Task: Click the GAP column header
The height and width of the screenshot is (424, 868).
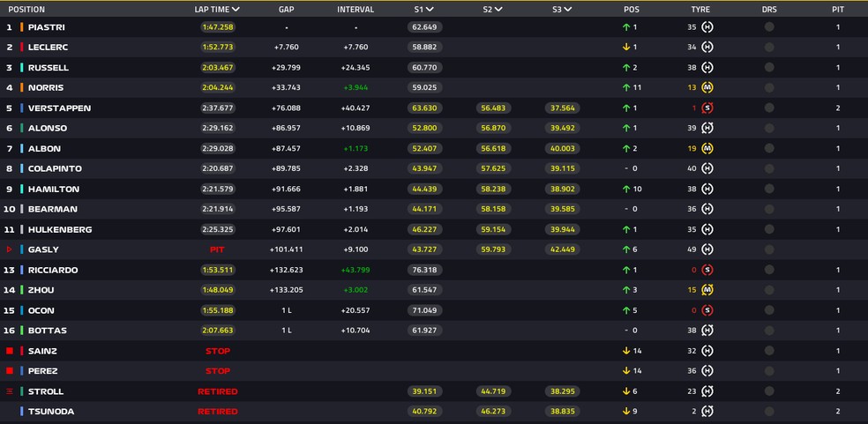Action: 286,10
